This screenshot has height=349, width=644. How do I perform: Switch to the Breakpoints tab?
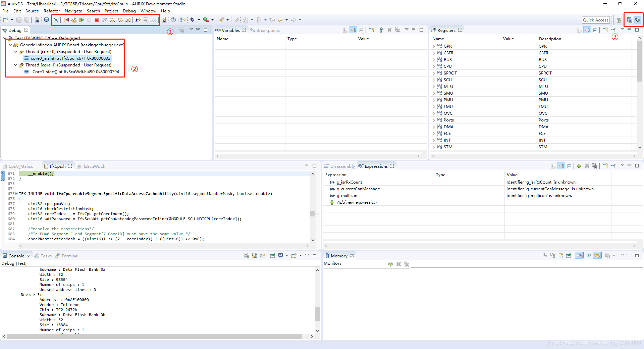point(265,30)
